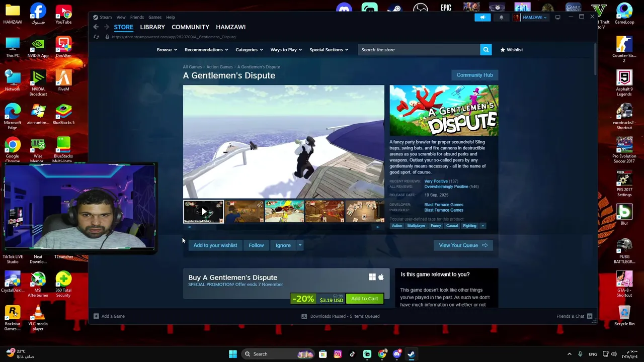
Task: Open the Recycle Bin desktop icon
Action: (x=624, y=315)
